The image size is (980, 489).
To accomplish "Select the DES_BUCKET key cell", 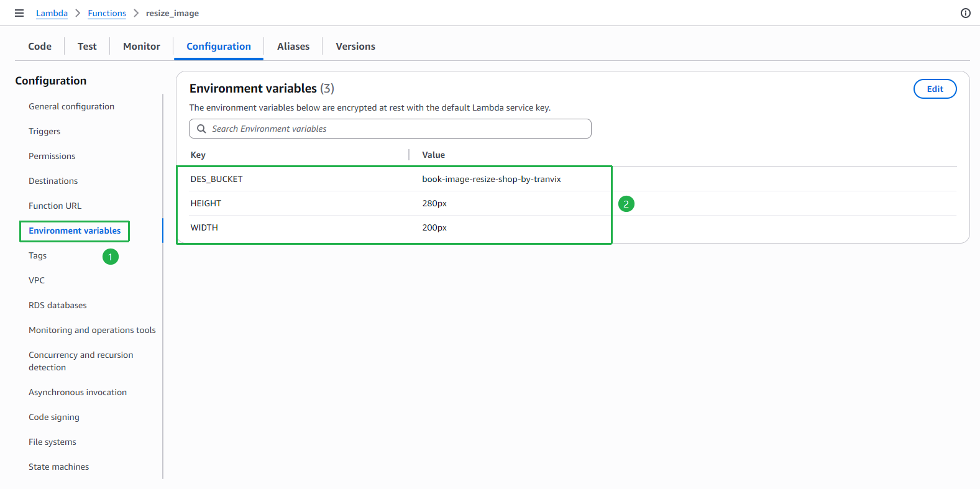I will pyautogui.click(x=216, y=179).
